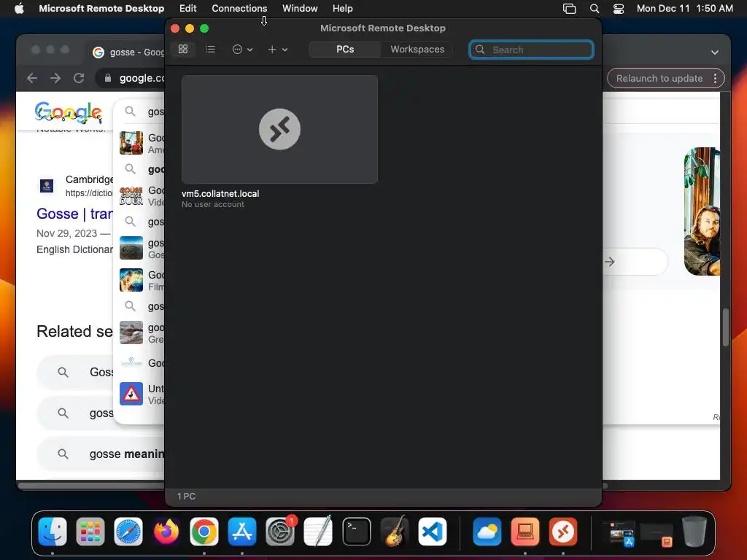Viewport: 747px width, 560px height.
Task: Open GarageBand from the Dock
Action: click(395, 532)
